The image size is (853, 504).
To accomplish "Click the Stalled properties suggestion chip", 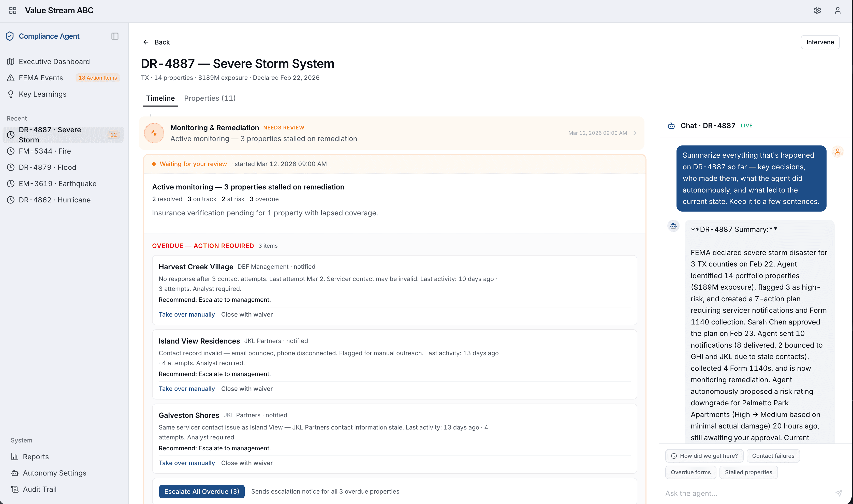I will click(x=748, y=472).
